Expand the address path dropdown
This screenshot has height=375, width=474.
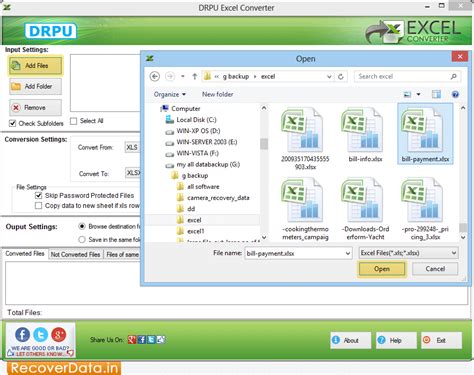coord(329,77)
